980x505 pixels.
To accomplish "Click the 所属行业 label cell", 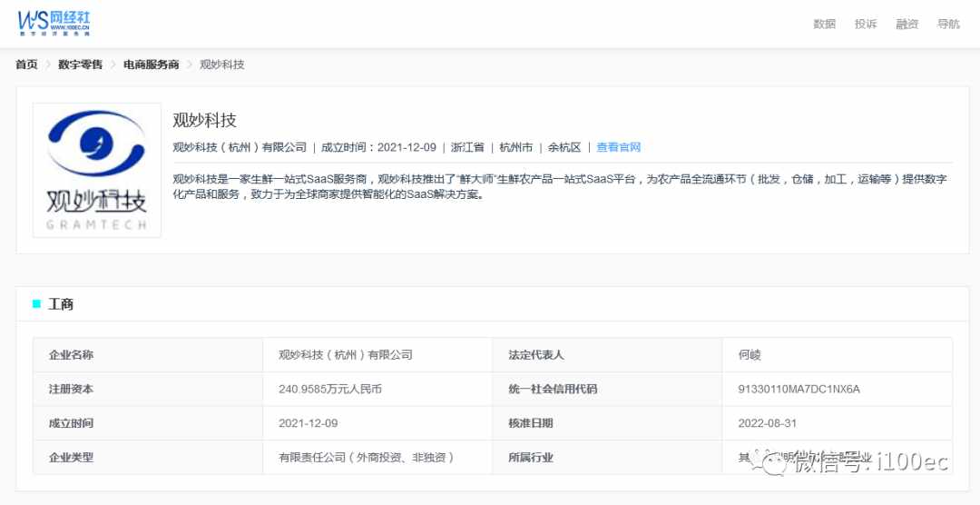I will pyautogui.click(x=607, y=458).
